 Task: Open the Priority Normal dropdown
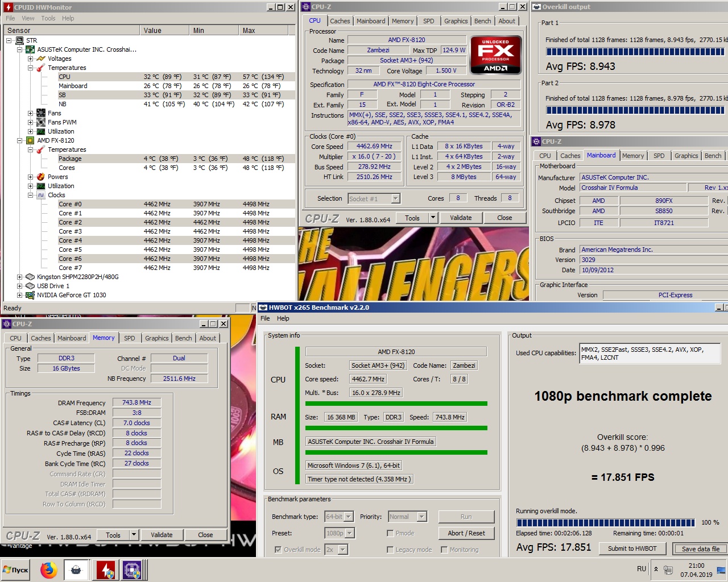(421, 517)
